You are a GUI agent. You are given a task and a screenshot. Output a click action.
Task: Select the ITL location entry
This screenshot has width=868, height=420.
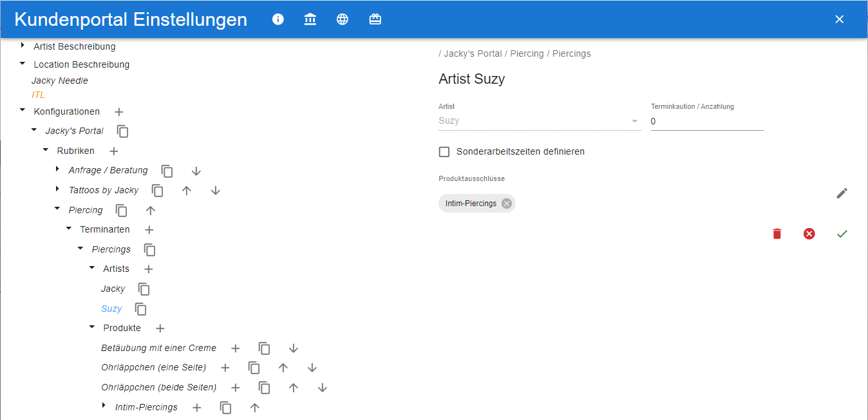click(39, 95)
